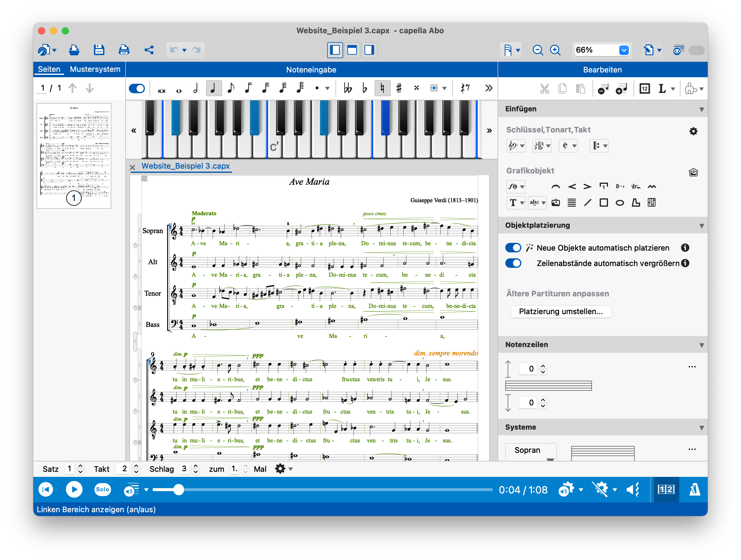This screenshot has width=741, height=560.
Task: Switch to the Seiten tab
Action: tap(49, 69)
